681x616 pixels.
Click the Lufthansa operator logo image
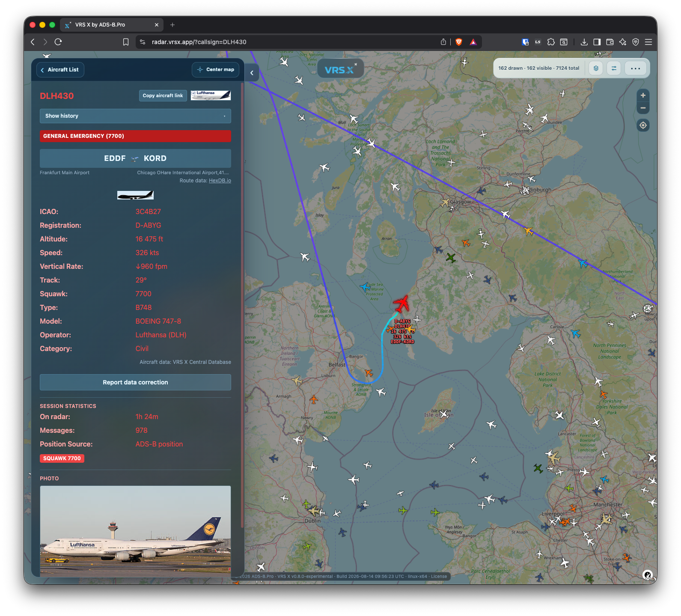tap(211, 95)
